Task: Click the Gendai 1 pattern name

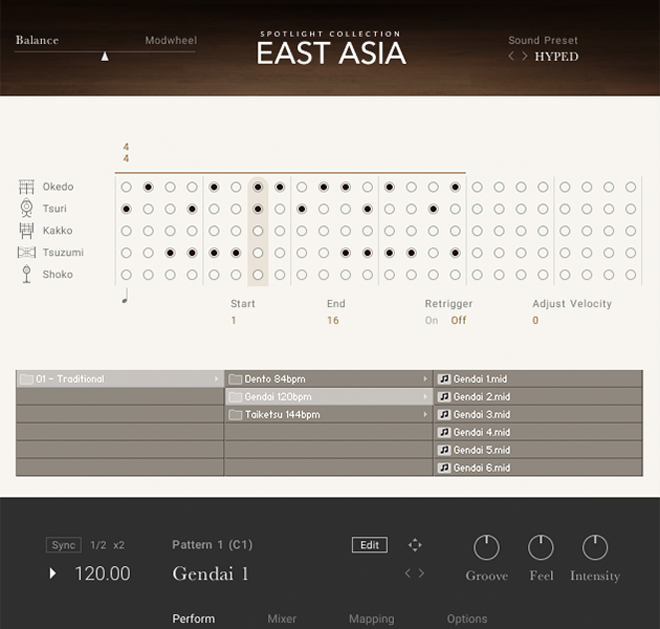Action: click(x=210, y=573)
